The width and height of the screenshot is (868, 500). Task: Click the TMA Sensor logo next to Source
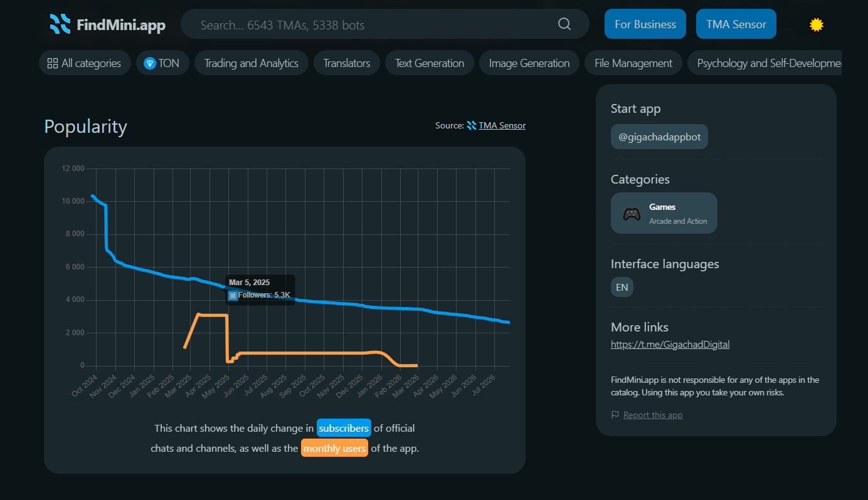click(x=472, y=125)
